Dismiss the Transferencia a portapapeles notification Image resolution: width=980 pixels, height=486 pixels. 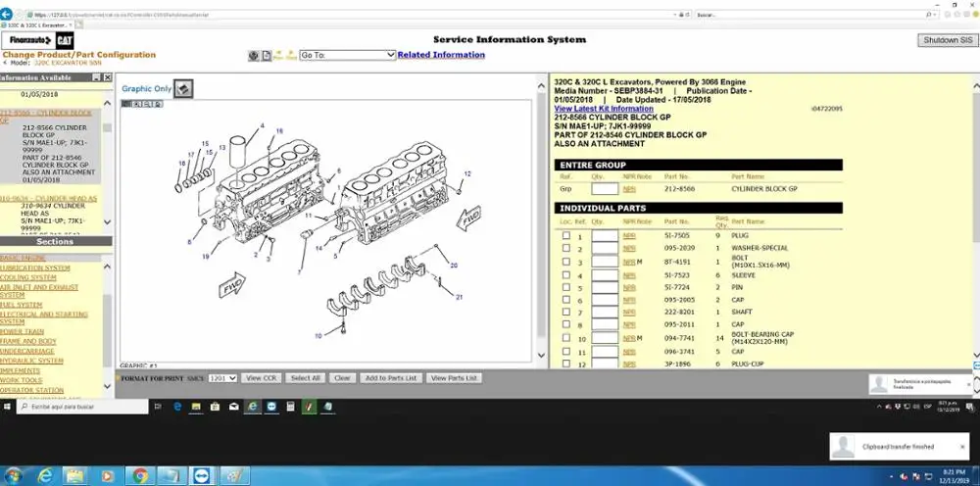(969, 384)
